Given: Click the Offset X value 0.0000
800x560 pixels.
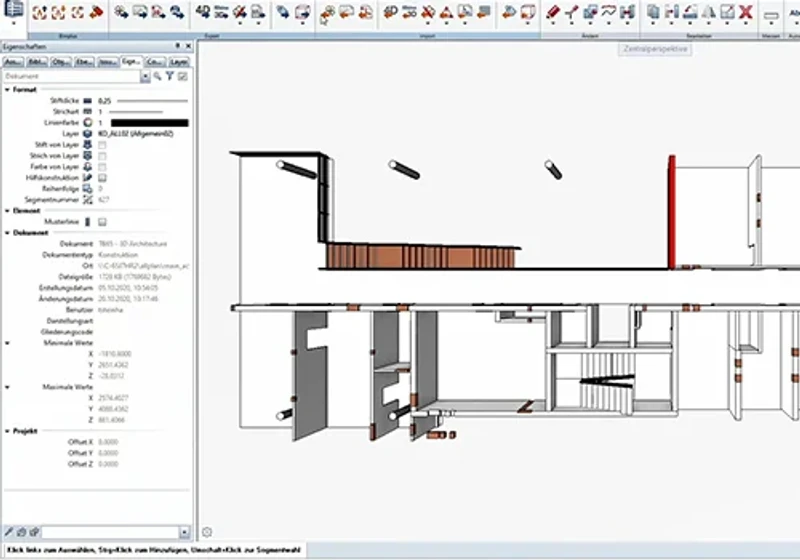Looking at the screenshot, I should 108,442.
